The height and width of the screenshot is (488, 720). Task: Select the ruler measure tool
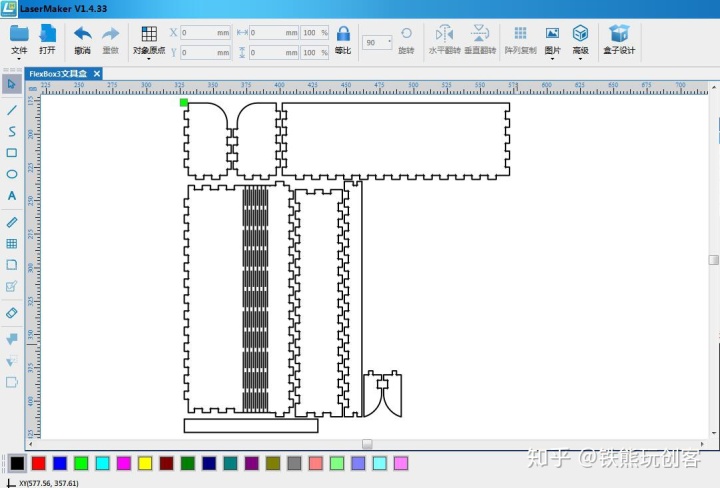12,222
